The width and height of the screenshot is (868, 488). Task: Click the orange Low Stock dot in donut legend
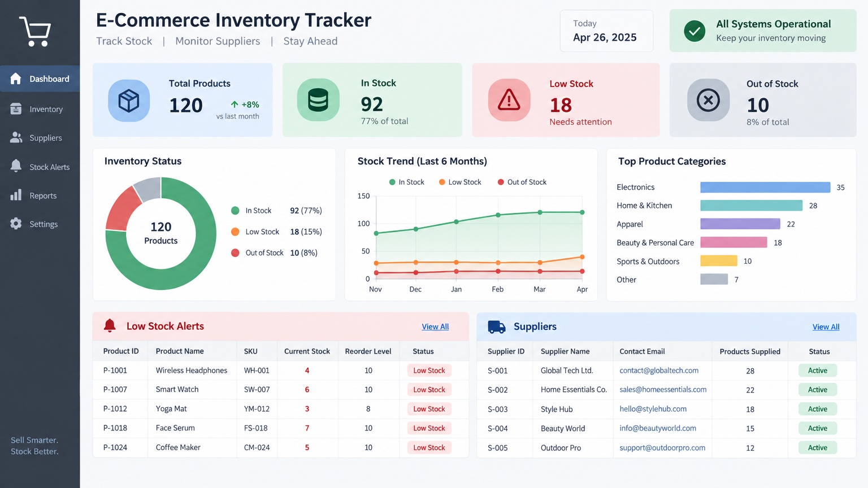235,232
